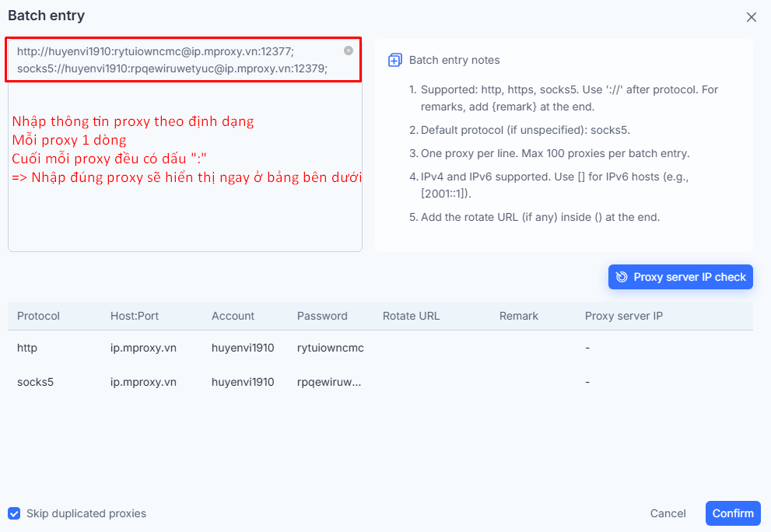Click huyenvi1910 account in http row
Screen dimensions: 771x532
[x=243, y=348]
